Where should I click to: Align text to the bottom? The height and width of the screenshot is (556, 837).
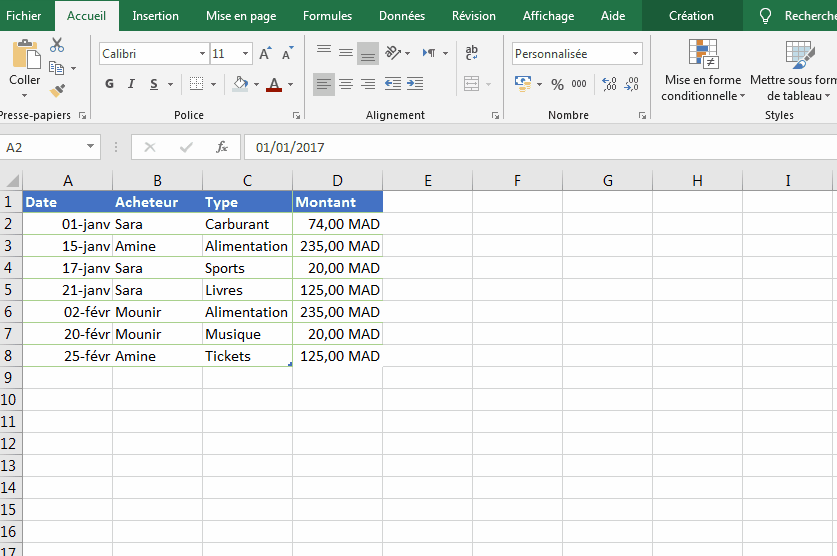[368, 53]
